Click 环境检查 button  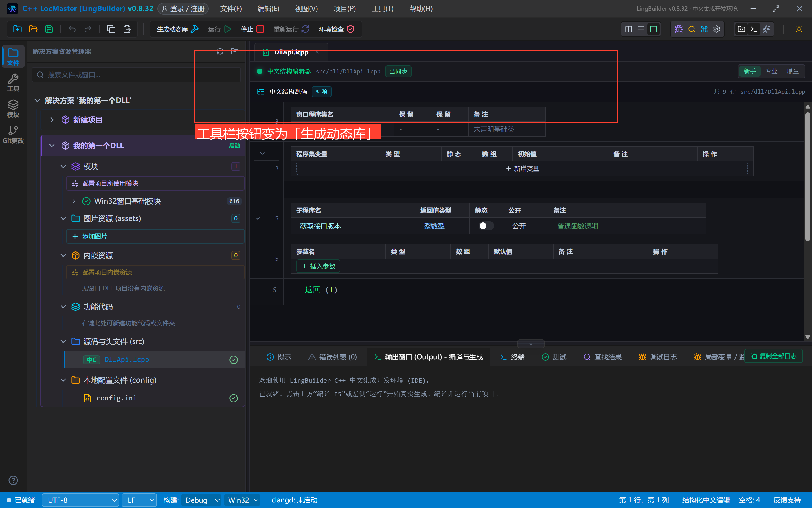[x=336, y=29]
